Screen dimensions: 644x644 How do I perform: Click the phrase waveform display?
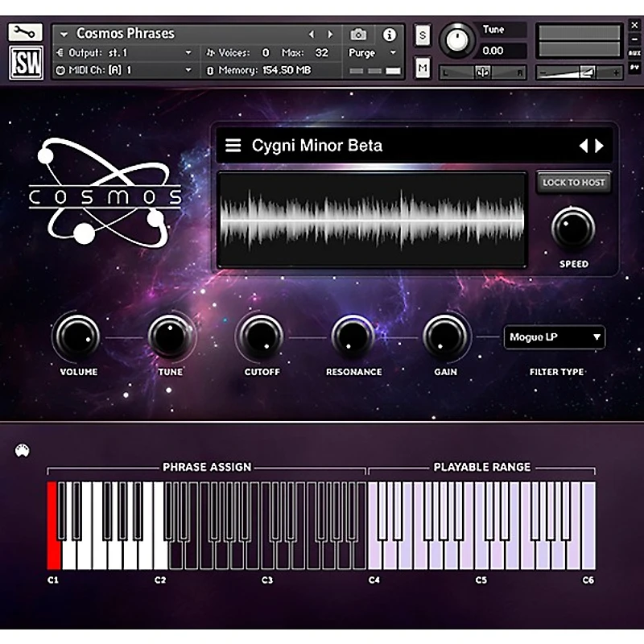coord(372,220)
